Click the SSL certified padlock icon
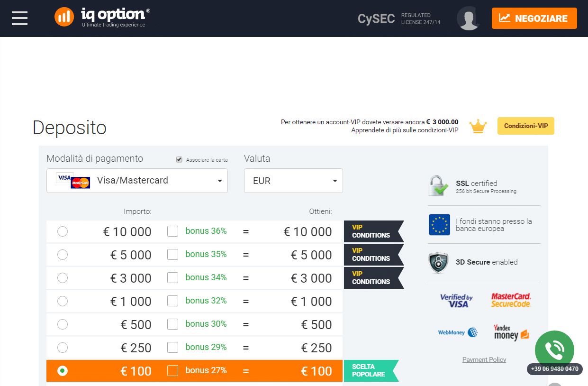This screenshot has width=588, height=386. point(438,186)
